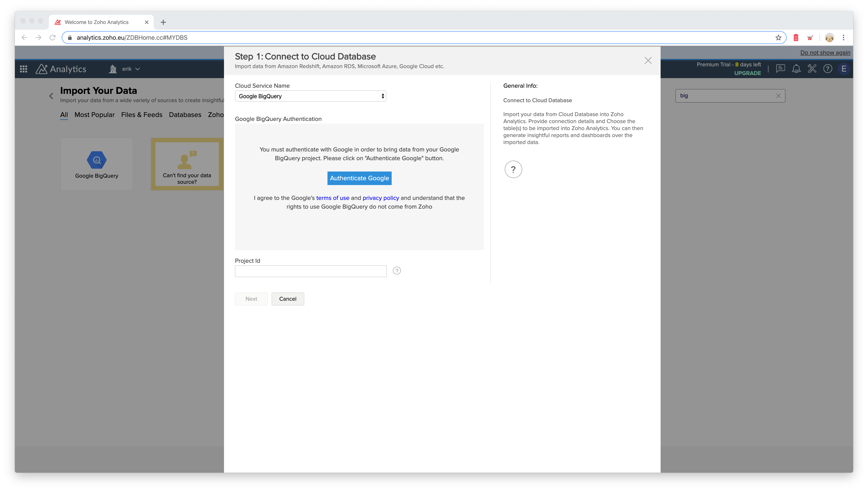
Task: Open a new browser tab
Action: [163, 22]
